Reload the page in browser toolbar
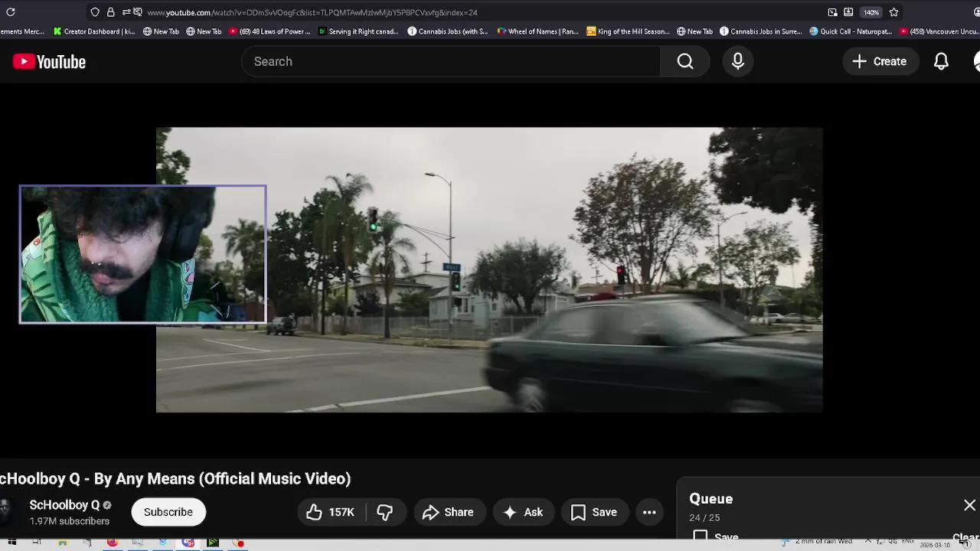Image resolution: width=980 pixels, height=551 pixels. click(11, 12)
